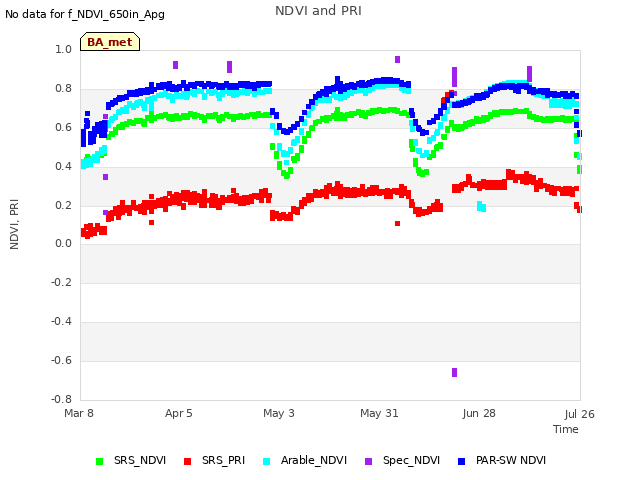640x480 pixels.
Task: Click the y-axis label NDVI, PRI
Action: (x=14, y=224)
